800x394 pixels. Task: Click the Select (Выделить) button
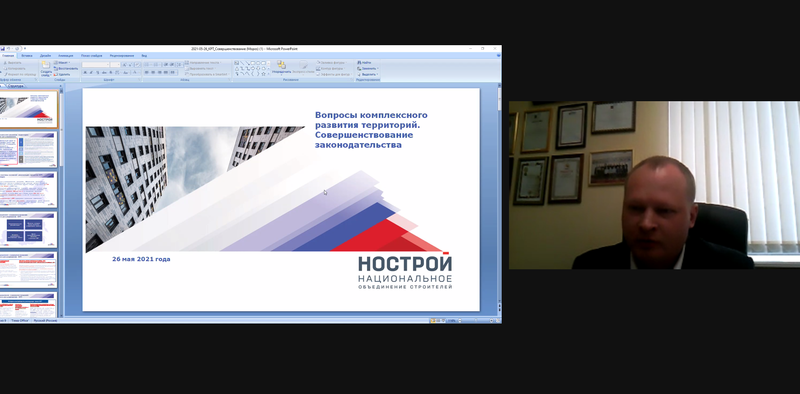(367, 75)
